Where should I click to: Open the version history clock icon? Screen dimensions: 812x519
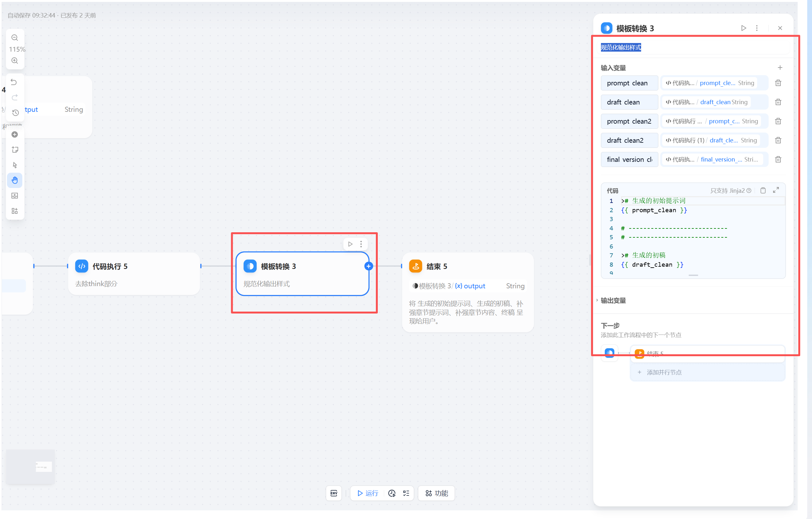coord(15,112)
